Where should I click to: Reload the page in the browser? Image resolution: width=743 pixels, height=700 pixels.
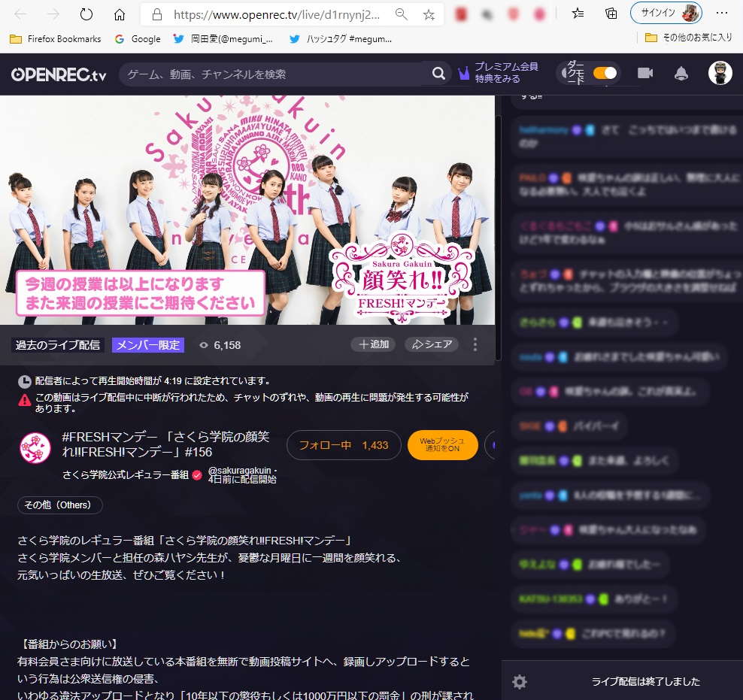tap(86, 14)
